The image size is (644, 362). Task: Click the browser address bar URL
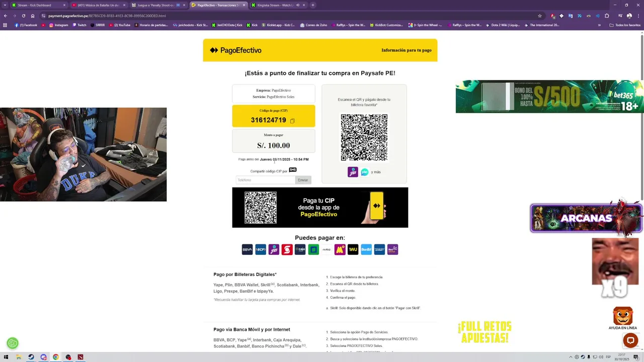107,16
